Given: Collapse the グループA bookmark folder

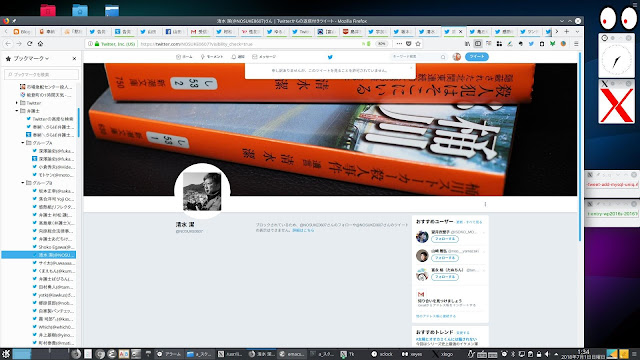Looking at the screenshot, I should click(x=23, y=143).
